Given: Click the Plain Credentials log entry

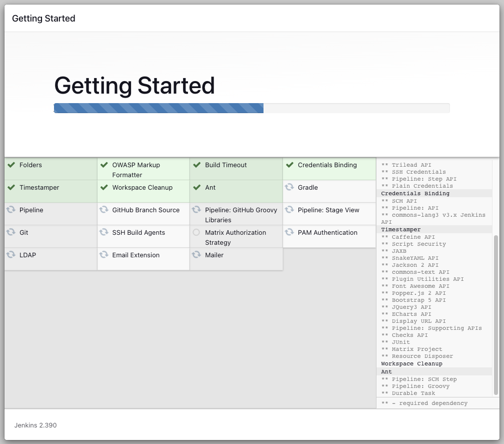Looking at the screenshot, I should 417,186.
